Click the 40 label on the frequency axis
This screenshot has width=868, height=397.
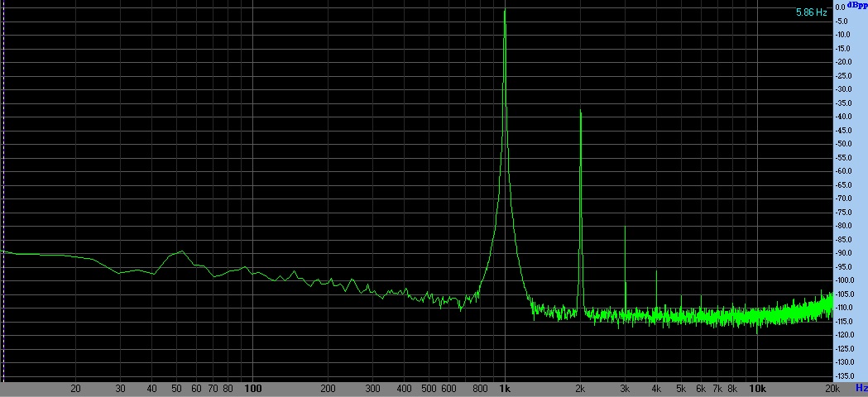coord(152,388)
